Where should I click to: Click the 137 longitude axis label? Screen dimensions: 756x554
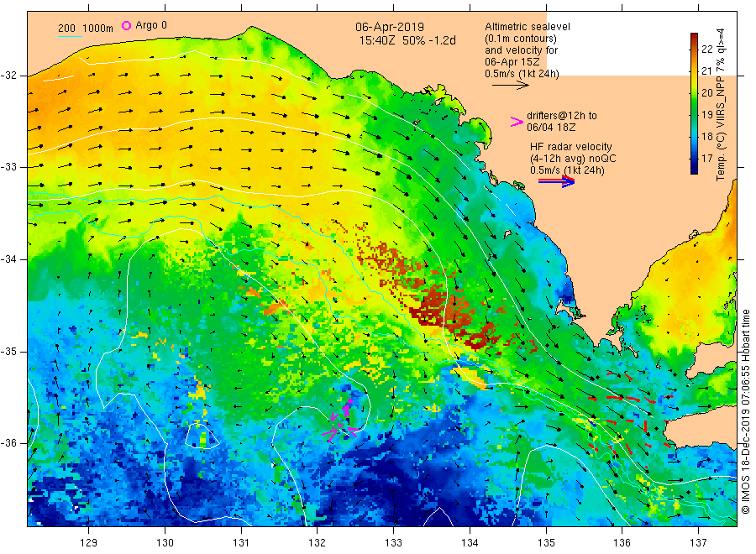coord(698,543)
